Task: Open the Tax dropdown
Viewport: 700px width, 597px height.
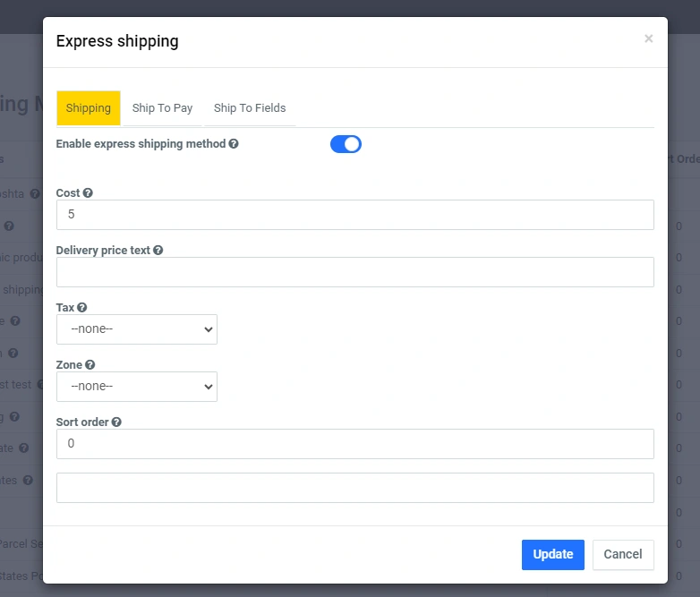Action: (x=137, y=329)
